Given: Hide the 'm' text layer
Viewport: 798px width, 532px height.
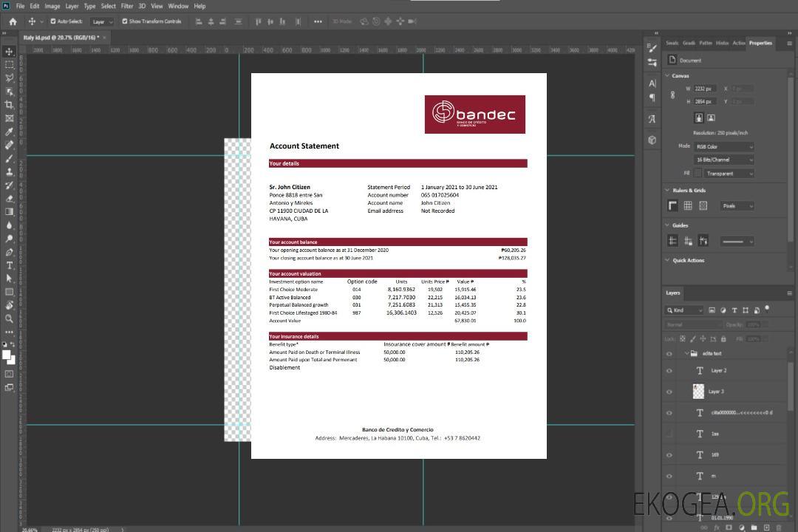Looking at the screenshot, I should click(669, 477).
